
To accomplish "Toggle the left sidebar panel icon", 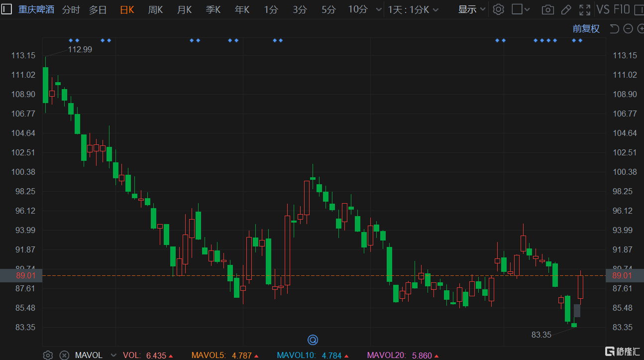I will pyautogui.click(x=7, y=9).
